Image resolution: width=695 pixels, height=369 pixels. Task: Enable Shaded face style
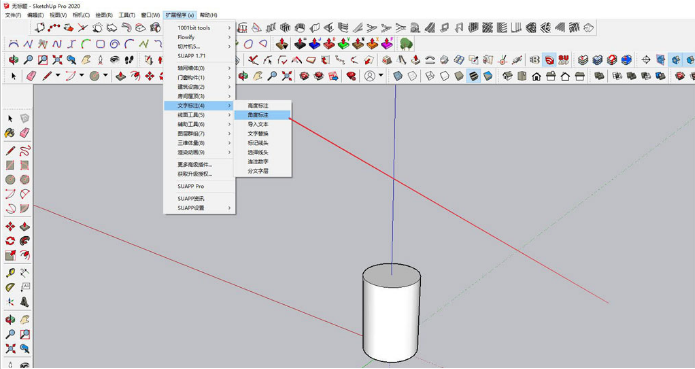[459, 76]
